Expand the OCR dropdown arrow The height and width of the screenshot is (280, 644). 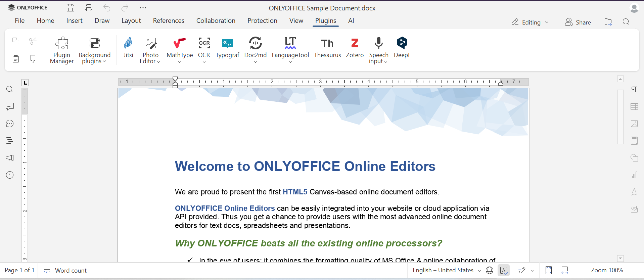pos(204,62)
